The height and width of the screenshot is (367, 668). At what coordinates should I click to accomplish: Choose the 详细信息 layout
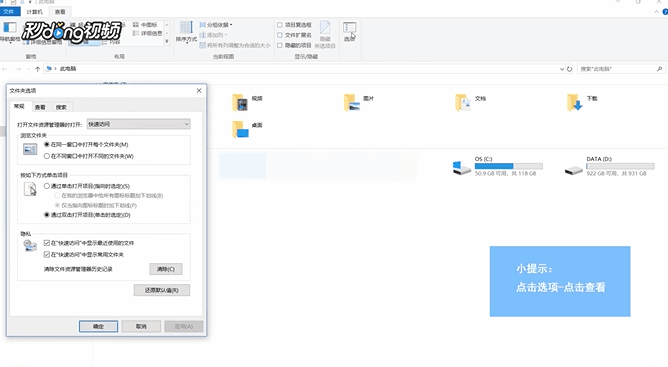(x=147, y=33)
